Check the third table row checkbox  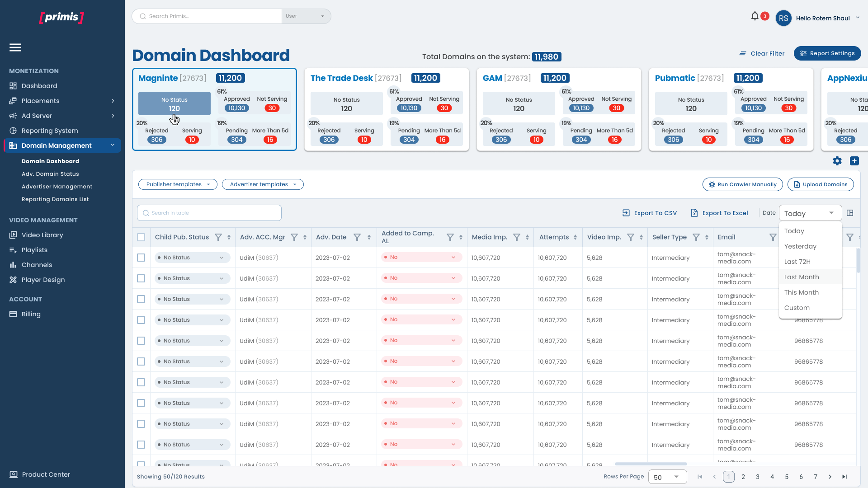(x=141, y=299)
